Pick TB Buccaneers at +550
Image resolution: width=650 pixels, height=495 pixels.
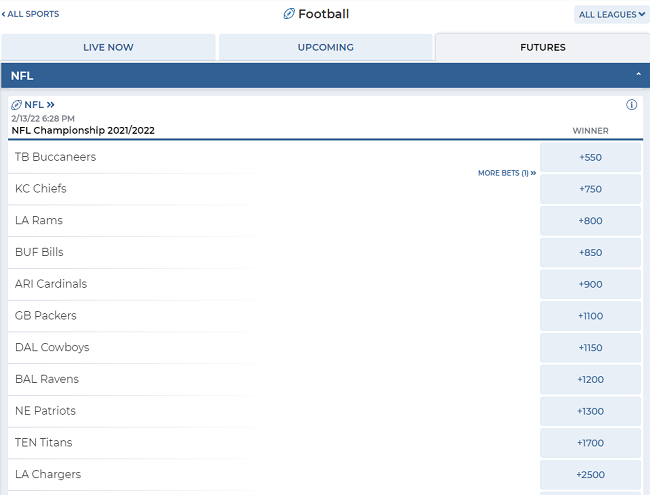590,158
